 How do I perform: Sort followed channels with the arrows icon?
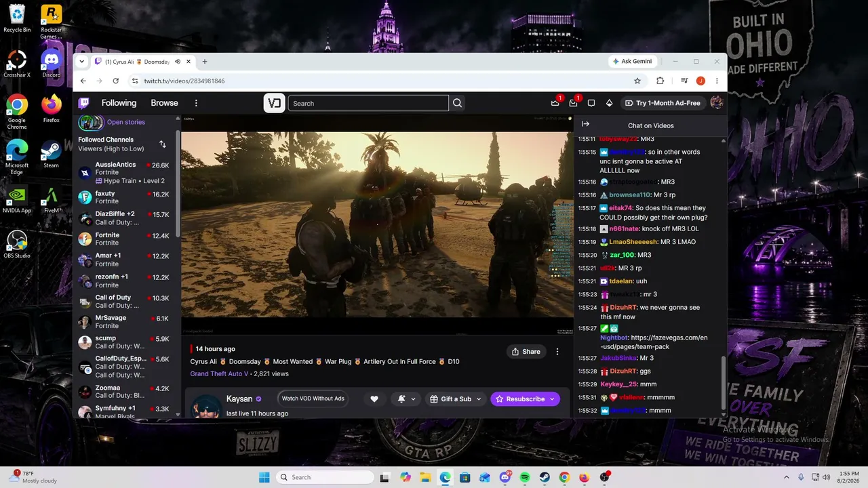click(x=163, y=144)
